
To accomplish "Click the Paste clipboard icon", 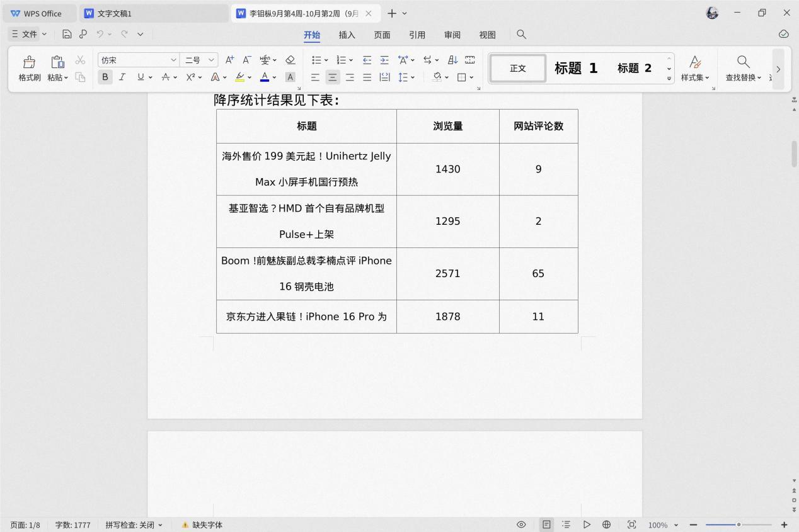I will click(57, 62).
